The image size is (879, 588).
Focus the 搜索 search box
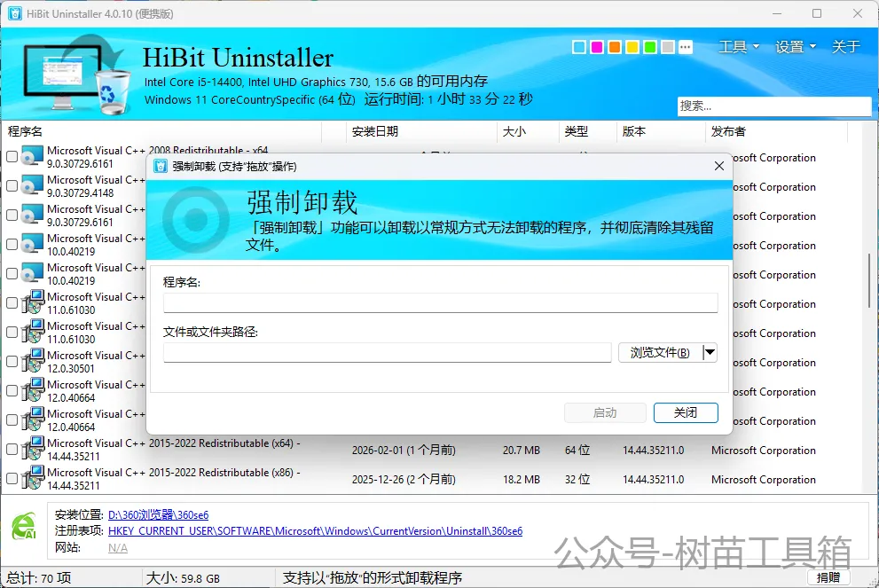pos(774,106)
